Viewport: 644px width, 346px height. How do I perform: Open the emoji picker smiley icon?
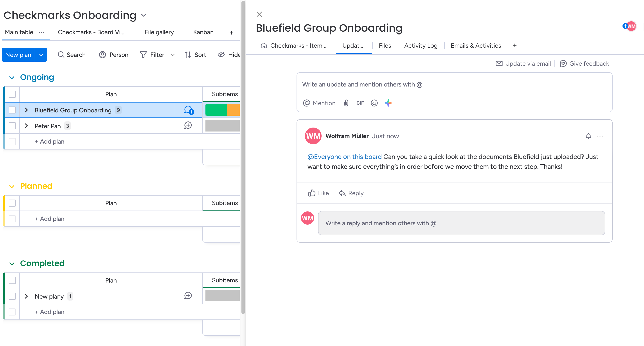tap(374, 103)
